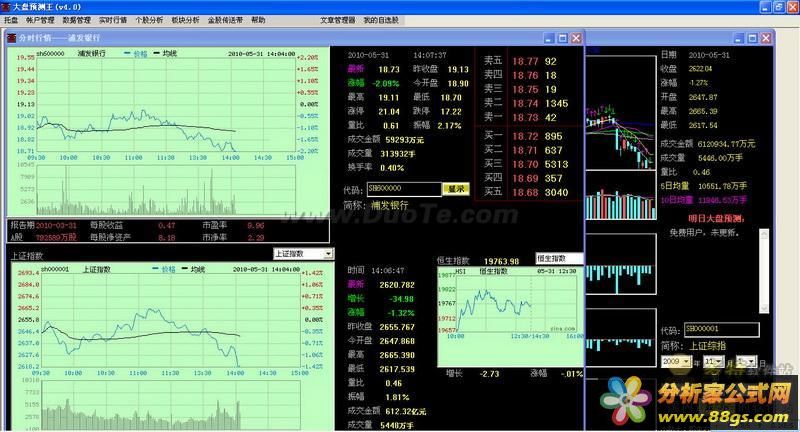The height and width of the screenshot is (432, 800).
Task: Click the 分时行情 window's title icon
Action: [x=12, y=38]
